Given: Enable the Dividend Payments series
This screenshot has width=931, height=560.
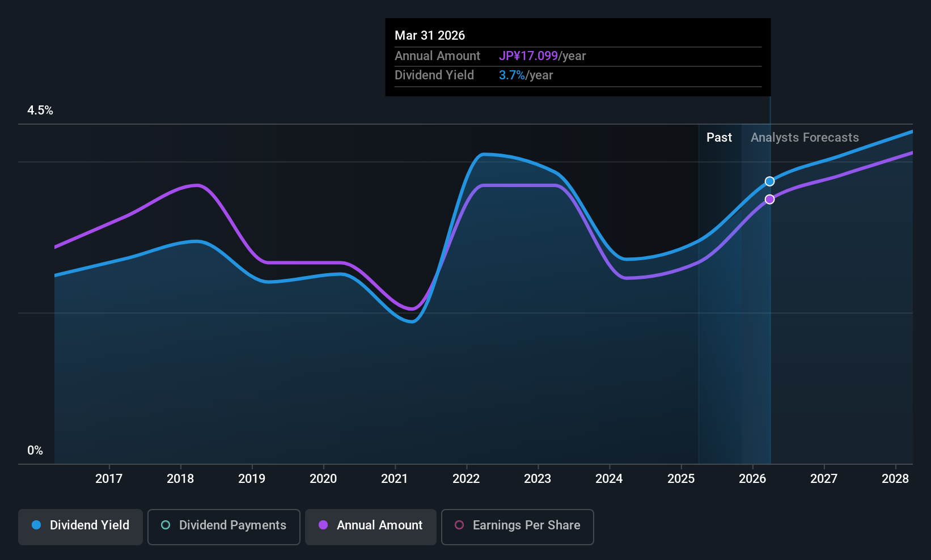Looking at the screenshot, I should [x=224, y=527].
